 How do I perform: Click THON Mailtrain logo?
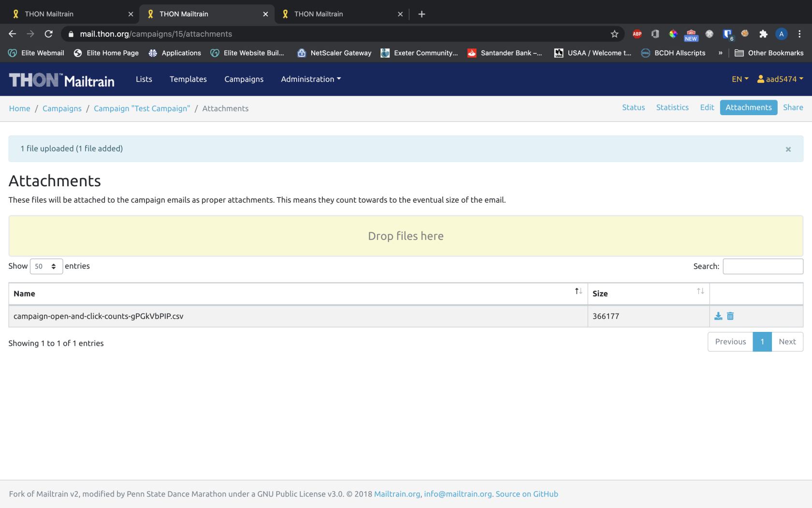[x=61, y=80]
